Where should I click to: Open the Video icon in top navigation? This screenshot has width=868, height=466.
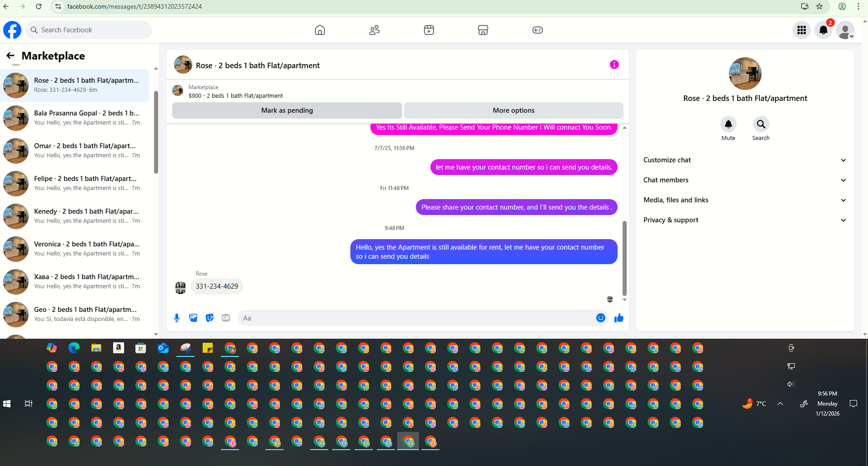429,30
